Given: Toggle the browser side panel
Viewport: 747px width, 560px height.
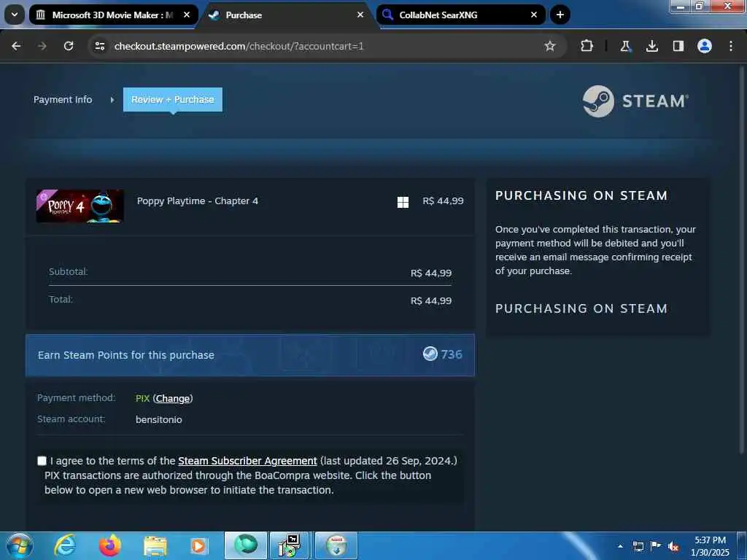Looking at the screenshot, I should click(678, 46).
